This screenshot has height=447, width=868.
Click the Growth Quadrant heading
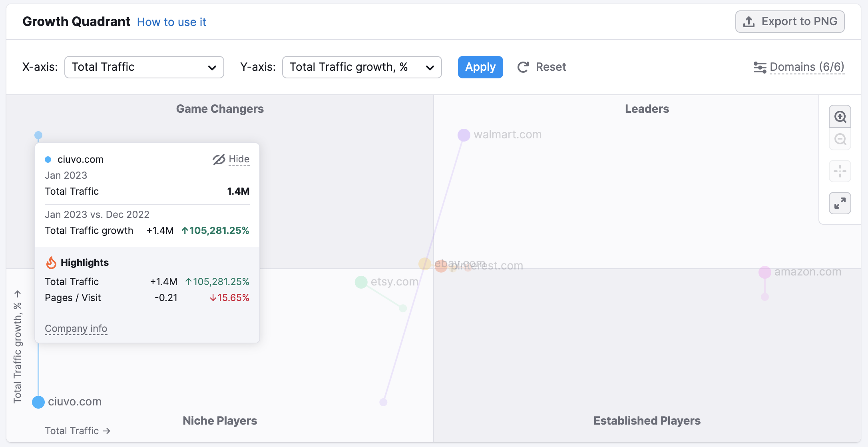click(x=76, y=22)
